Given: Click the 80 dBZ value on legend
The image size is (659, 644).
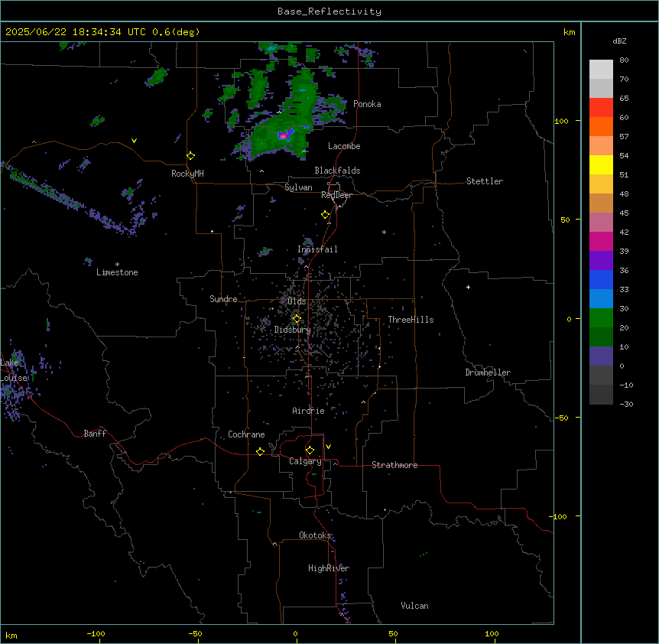Looking at the screenshot, I should 624,60.
